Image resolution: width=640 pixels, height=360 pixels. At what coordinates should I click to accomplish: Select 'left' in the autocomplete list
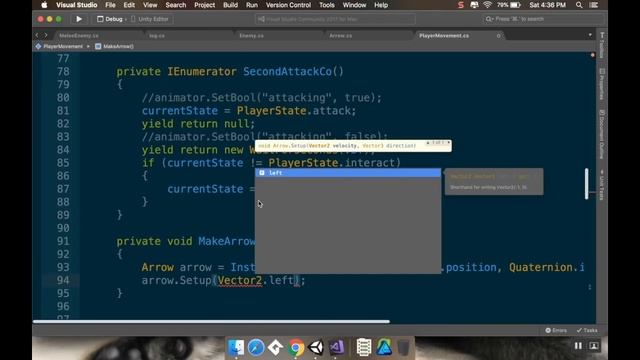click(348, 173)
